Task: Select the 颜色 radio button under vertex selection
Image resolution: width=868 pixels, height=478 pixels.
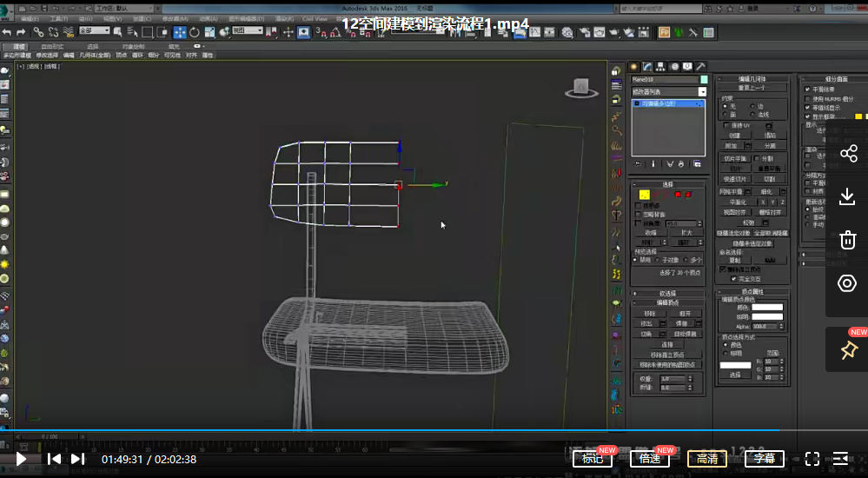Action: (726, 344)
